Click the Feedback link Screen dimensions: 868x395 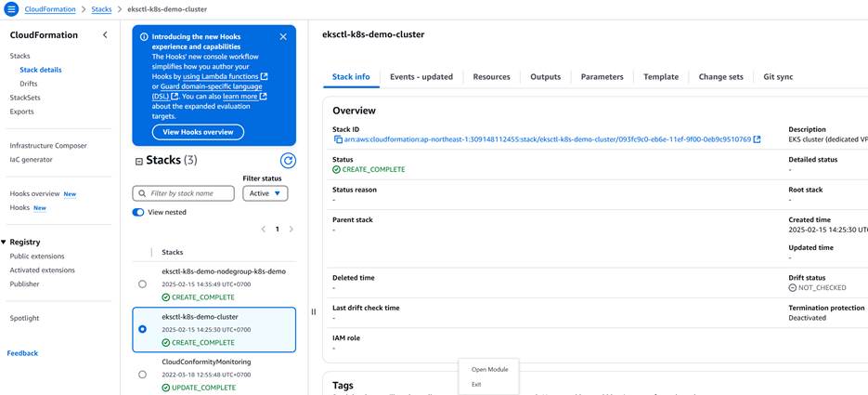(x=22, y=353)
